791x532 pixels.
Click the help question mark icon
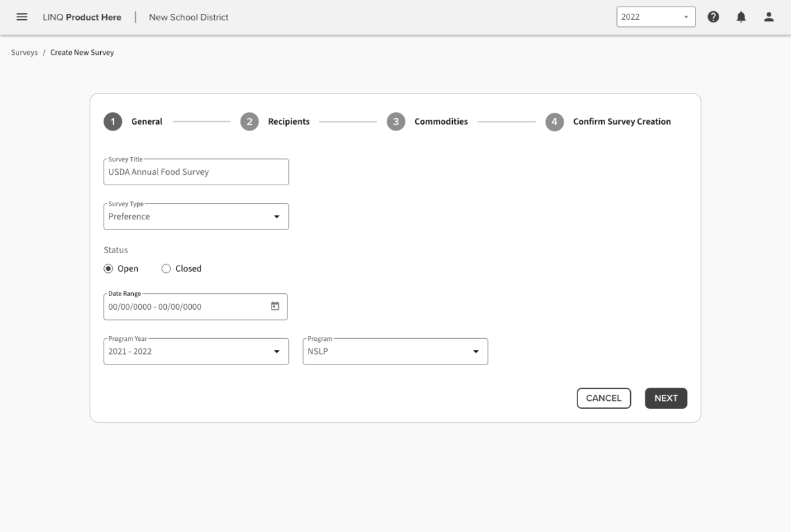713,17
